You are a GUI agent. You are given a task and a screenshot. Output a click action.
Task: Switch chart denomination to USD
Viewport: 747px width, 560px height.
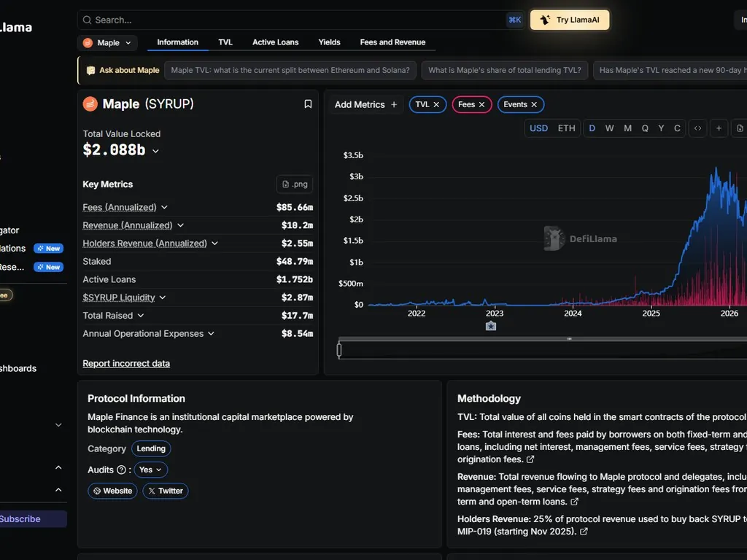point(539,128)
